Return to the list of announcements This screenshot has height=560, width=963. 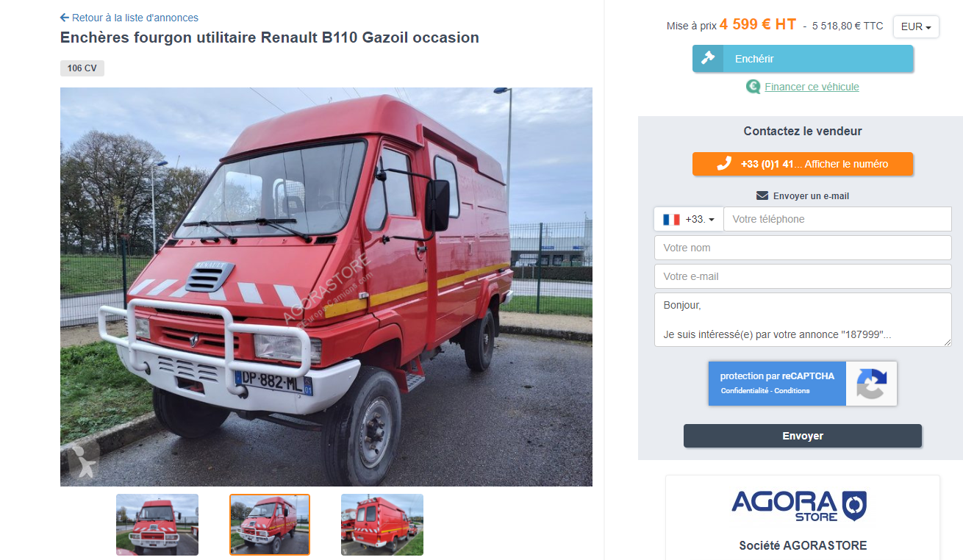point(129,18)
